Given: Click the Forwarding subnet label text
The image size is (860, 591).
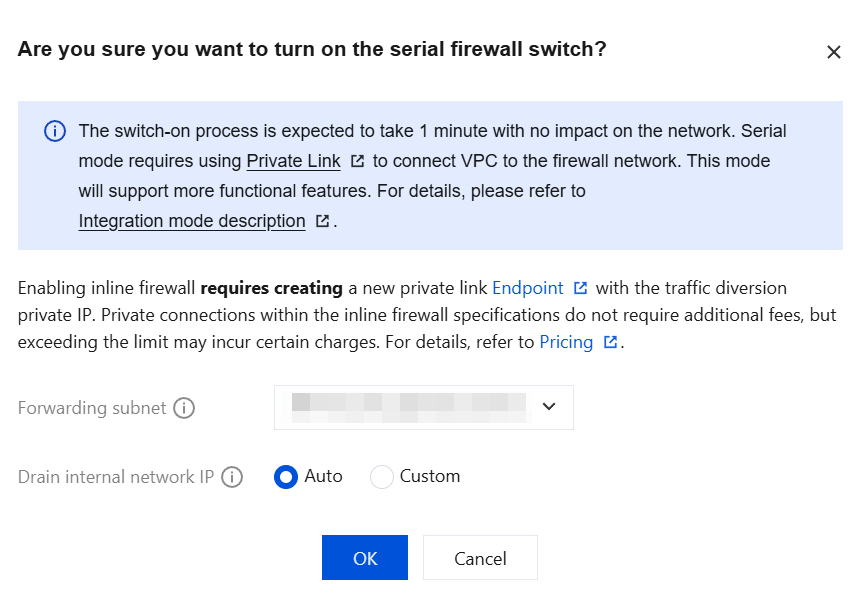Looking at the screenshot, I should [x=92, y=408].
